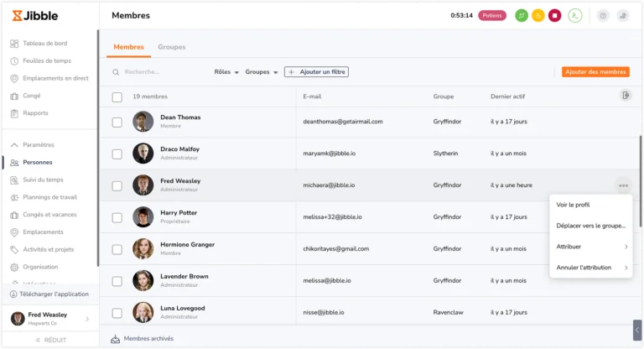
Task: Expand Fred Weasley account chevron
Action: pyautogui.click(x=87, y=319)
